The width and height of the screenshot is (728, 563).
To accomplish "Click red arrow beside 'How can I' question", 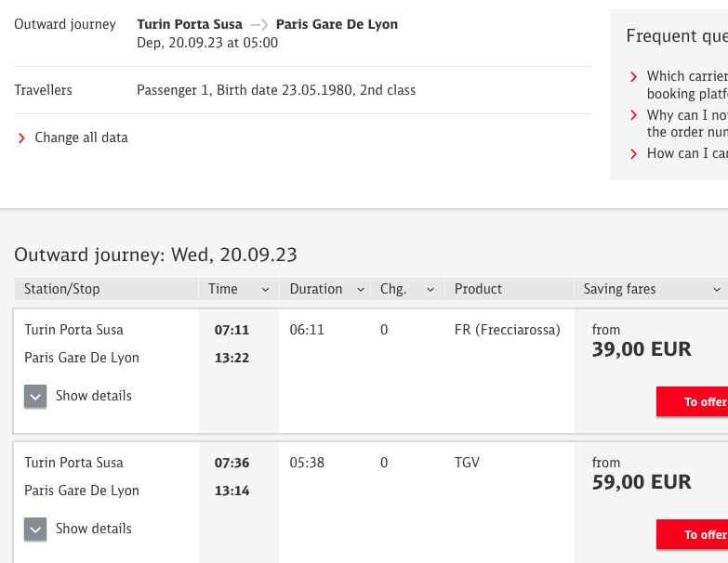I will point(634,154).
